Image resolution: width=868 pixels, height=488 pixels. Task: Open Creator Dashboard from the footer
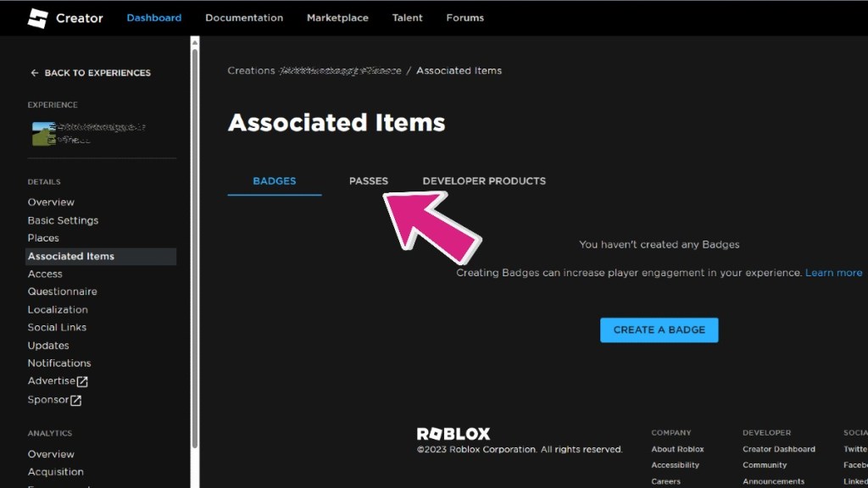point(778,448)
